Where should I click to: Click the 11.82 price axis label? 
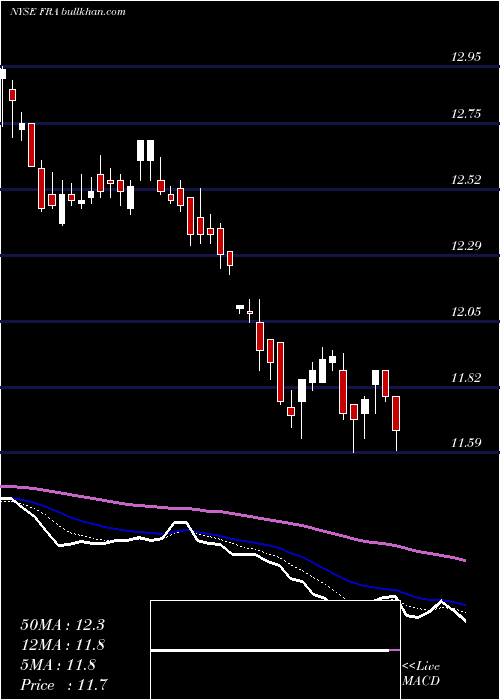(x=466, y=378)
